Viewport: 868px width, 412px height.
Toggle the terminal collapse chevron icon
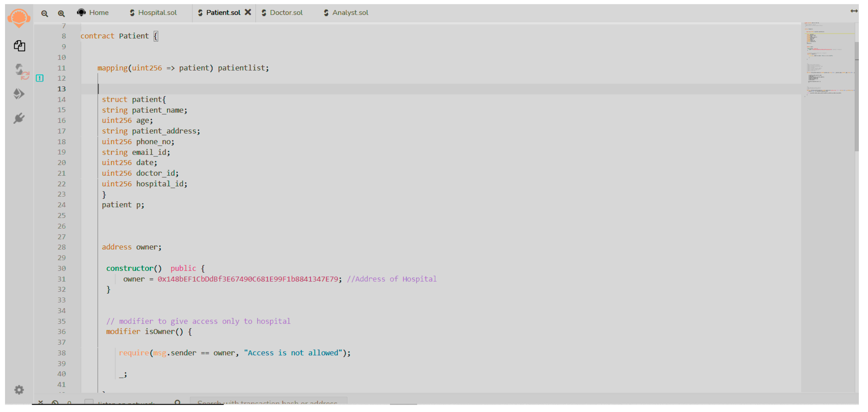point(40,402)
